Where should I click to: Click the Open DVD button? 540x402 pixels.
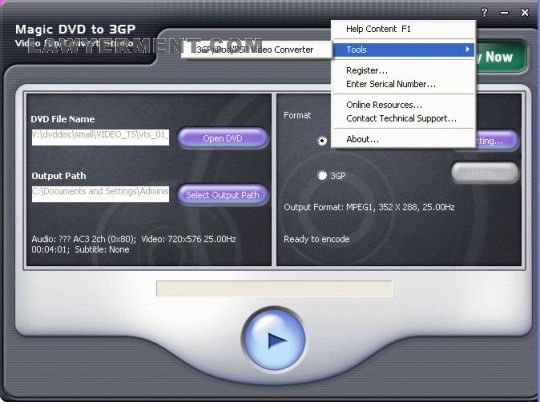click(x=223, y=138)
